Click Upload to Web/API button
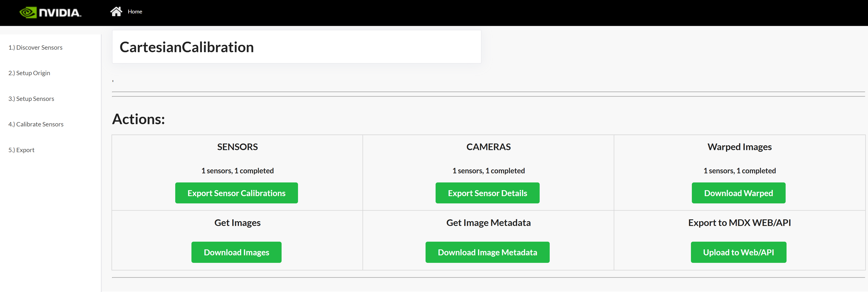The height and width of the screenshot is (292, 868). point(738,252)
